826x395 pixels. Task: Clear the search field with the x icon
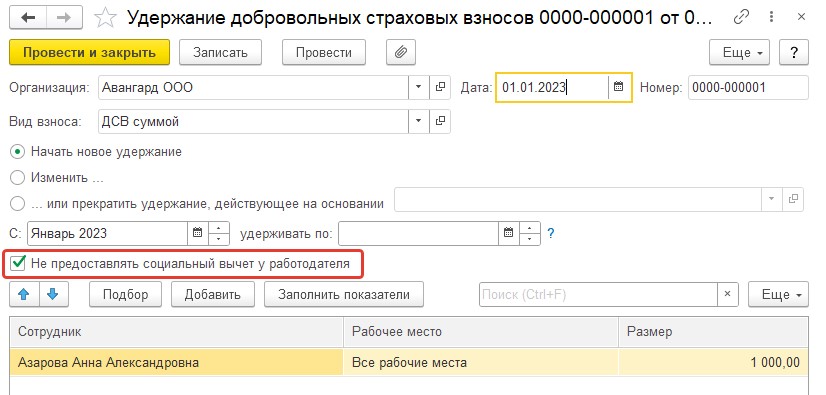tap(728, 294)
